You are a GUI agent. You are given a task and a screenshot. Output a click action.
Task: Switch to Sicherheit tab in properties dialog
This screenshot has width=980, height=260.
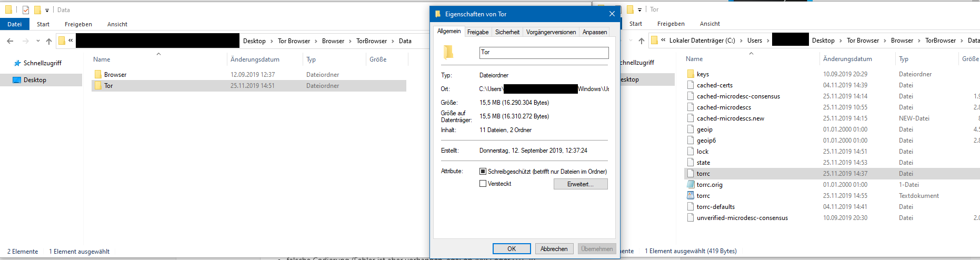(x=507, y=32)
